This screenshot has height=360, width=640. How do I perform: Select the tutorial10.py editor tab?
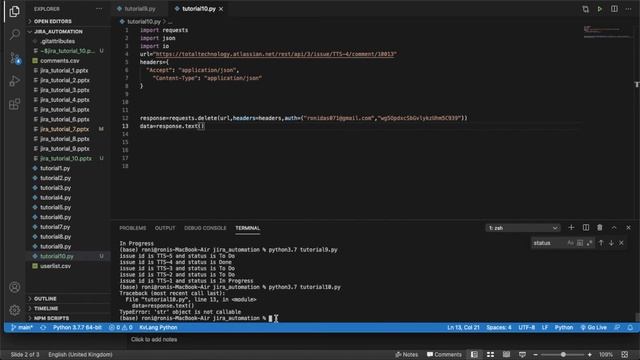click(x=198, y=9)
